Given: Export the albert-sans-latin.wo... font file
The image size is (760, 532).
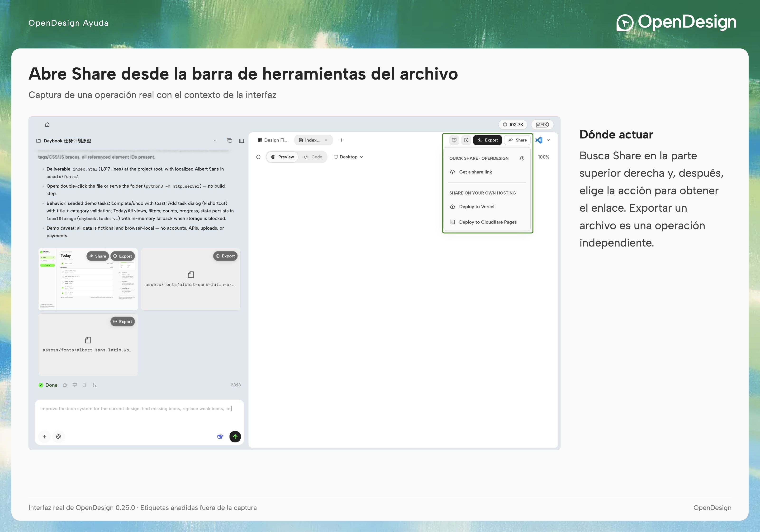Looking at the screenshot, I should tap(123, 321).
